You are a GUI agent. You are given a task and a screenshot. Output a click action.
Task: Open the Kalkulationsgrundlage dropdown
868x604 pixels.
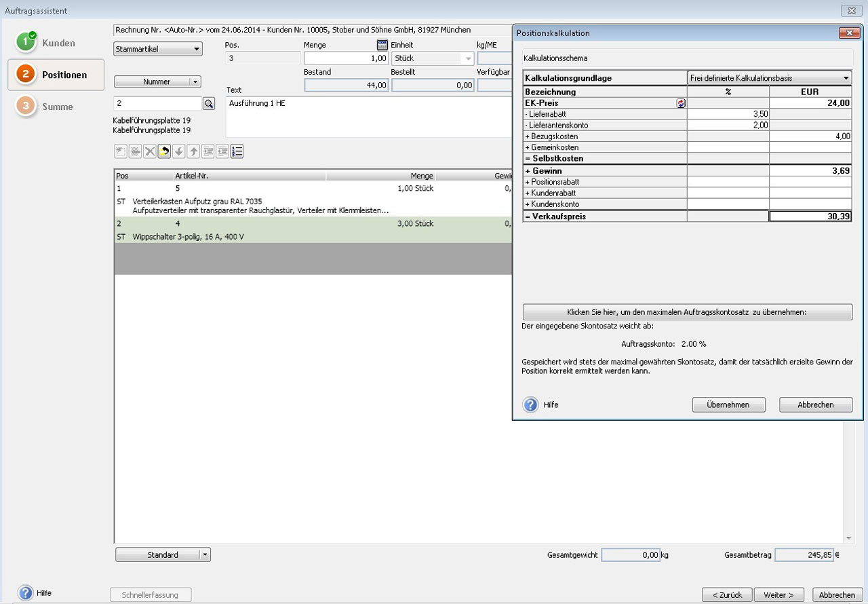point(770,78)
